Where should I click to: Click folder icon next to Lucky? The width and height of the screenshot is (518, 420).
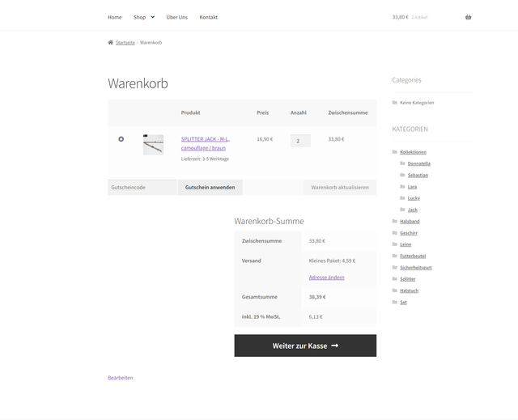tap(402, 197)
